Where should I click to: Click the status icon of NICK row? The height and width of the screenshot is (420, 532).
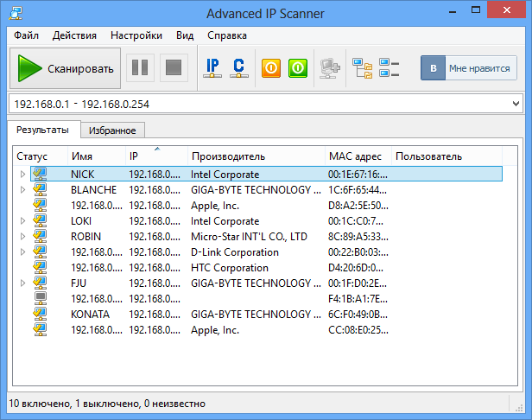(x=40, y=174)
